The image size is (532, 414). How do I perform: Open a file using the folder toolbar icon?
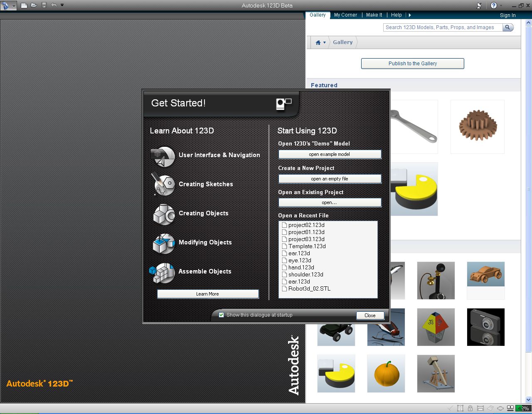pos(34,5)
